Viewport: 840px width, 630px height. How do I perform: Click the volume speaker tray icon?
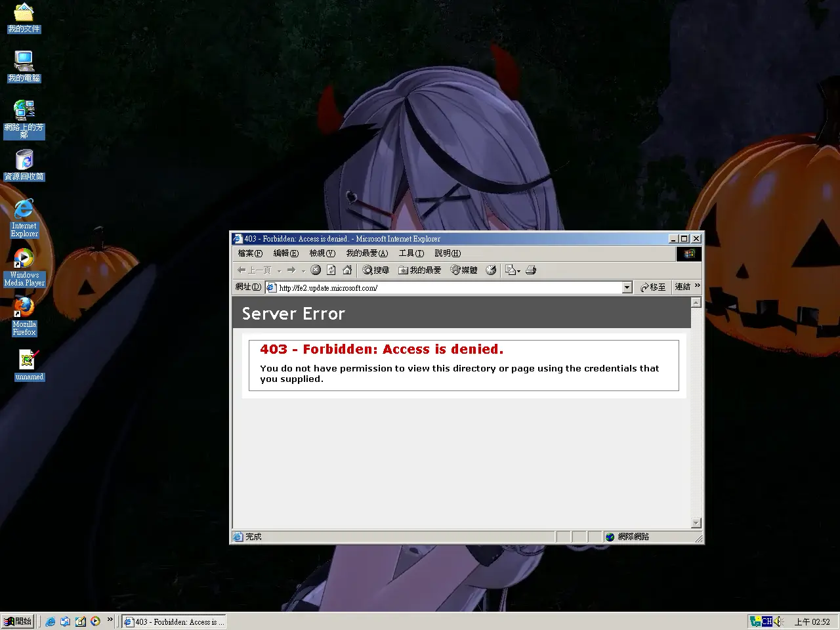[778, 621]
